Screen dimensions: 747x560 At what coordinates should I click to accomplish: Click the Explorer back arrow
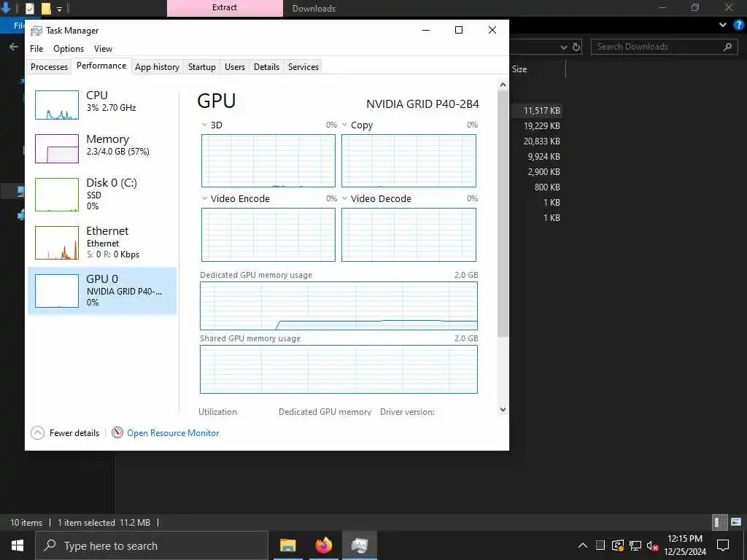(x=14, y=47)
